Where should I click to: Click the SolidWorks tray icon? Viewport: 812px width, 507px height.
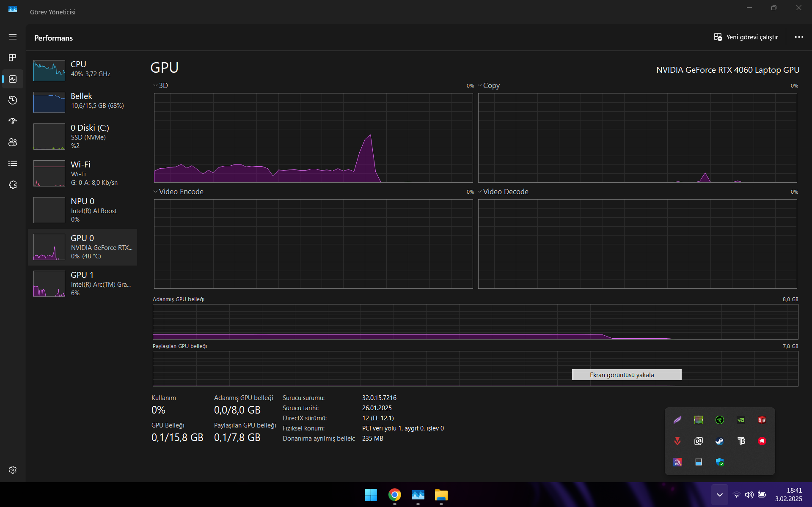click(762, 420)
